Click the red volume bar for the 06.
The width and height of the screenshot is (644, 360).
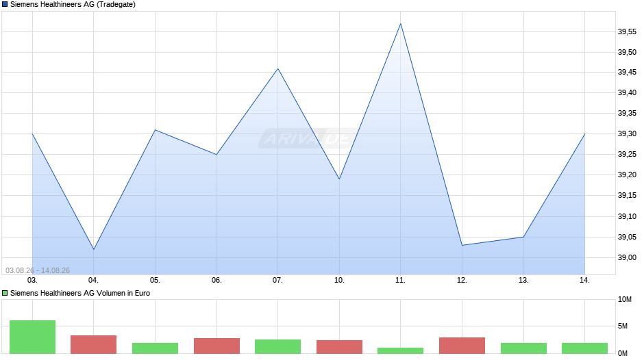coord(217,346)
